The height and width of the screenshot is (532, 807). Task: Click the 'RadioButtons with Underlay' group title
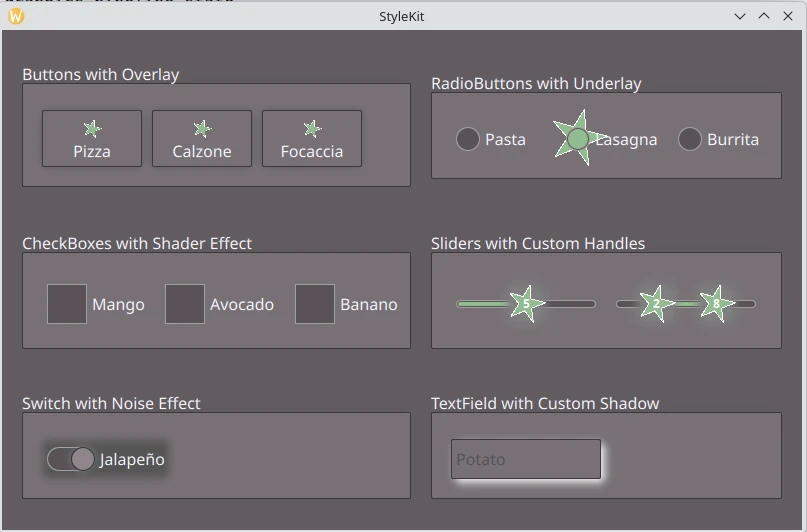[536, 83]
